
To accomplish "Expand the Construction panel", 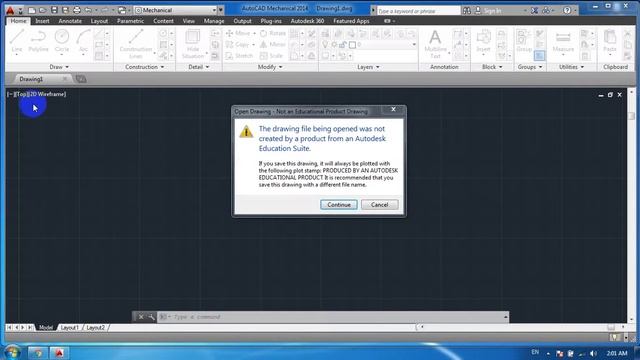I will point(144,67).
